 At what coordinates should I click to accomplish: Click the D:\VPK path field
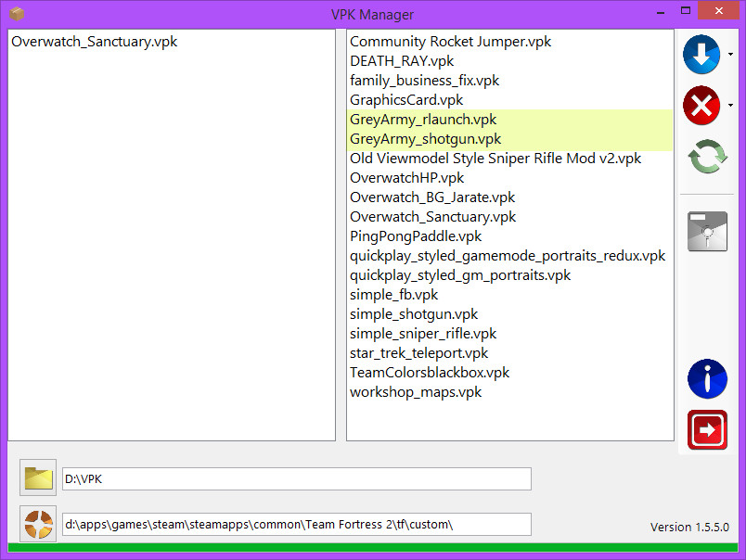(295, 477)
